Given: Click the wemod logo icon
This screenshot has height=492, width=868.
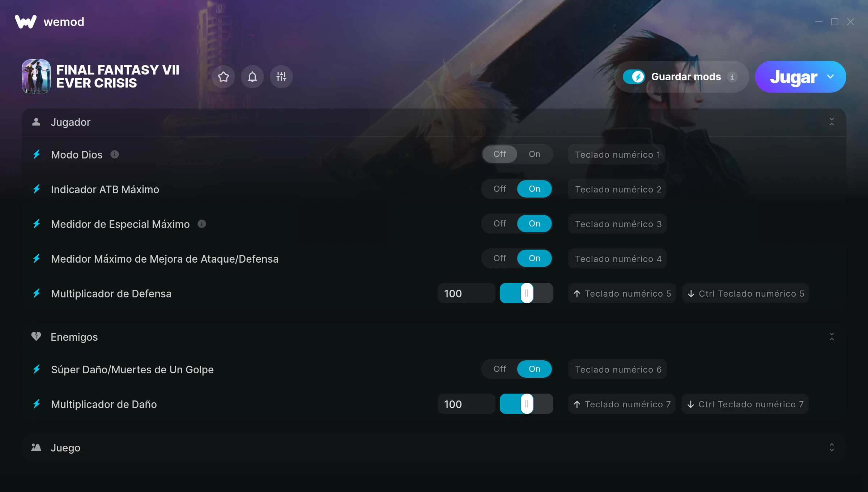Looking at the screenshot, I should (26, 22).
